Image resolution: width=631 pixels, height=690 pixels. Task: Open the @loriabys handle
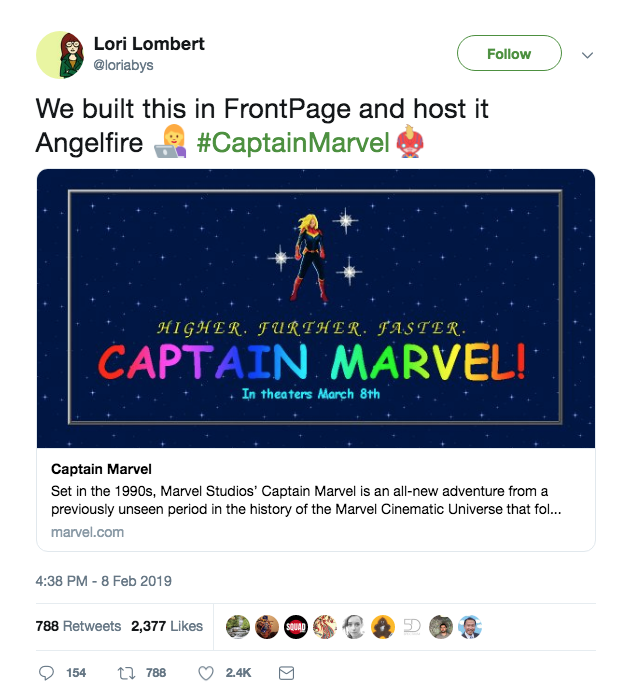coord(126,64)
